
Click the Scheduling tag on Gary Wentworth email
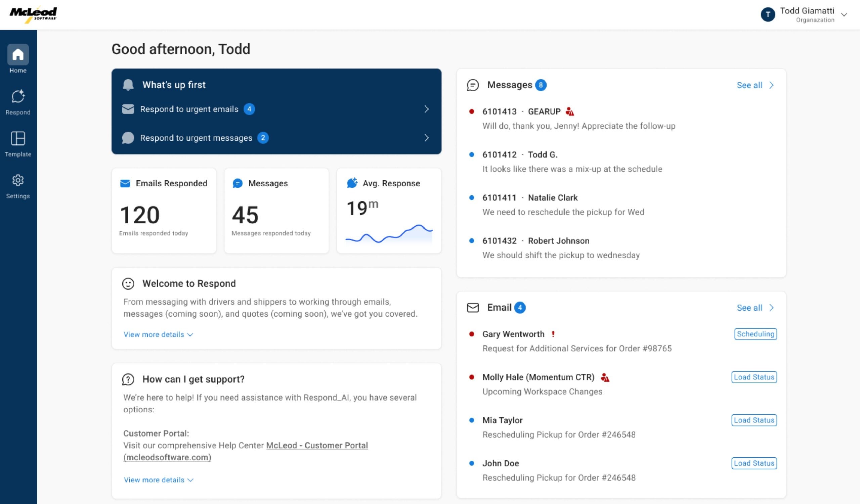click(x=755, y=334)
